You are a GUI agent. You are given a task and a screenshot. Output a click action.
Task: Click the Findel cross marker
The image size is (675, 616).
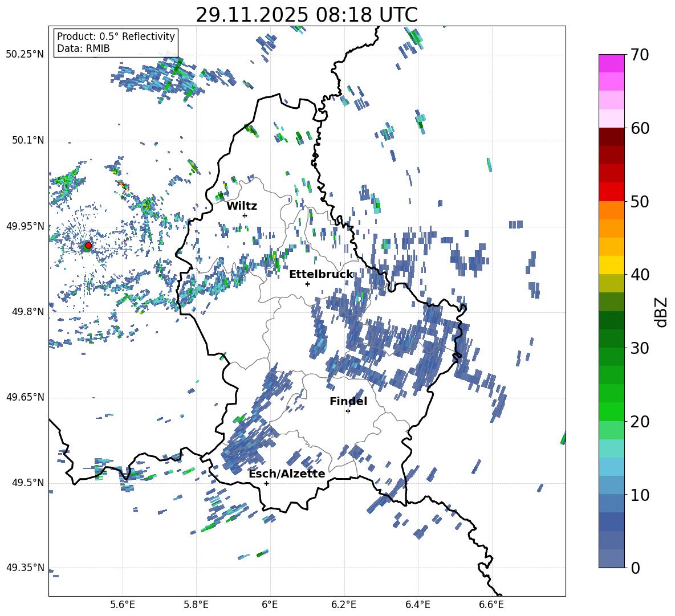tap(348, 411)
